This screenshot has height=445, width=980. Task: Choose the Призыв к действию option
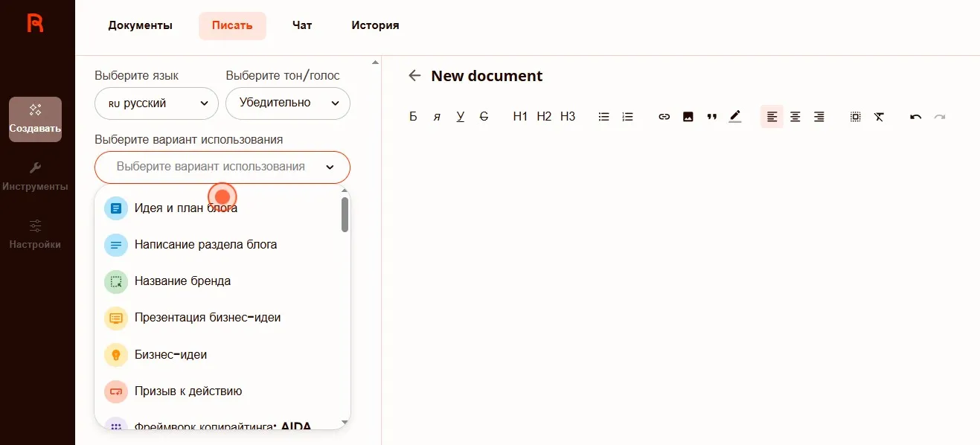click(218, 391)
